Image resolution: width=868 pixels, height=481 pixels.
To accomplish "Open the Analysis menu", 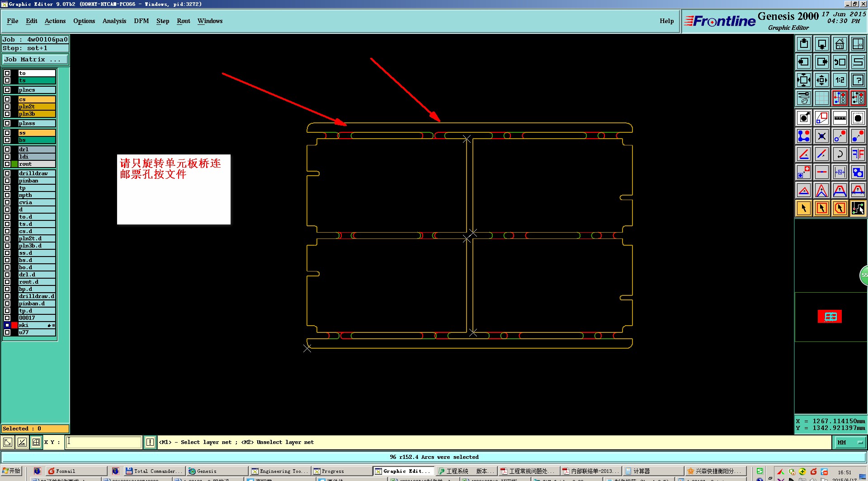I will click(x=114, y=21).
